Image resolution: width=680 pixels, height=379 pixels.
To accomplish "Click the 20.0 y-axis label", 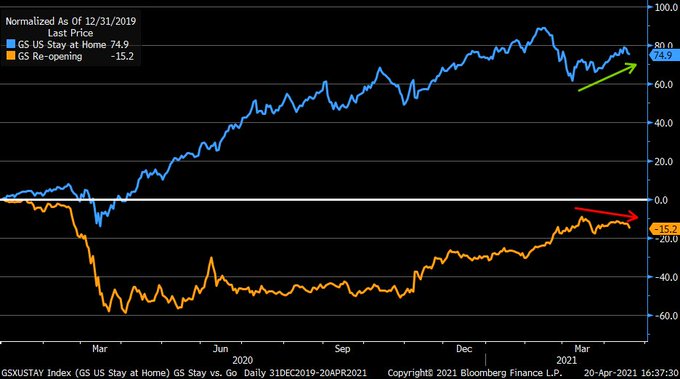I will point(664,162).
